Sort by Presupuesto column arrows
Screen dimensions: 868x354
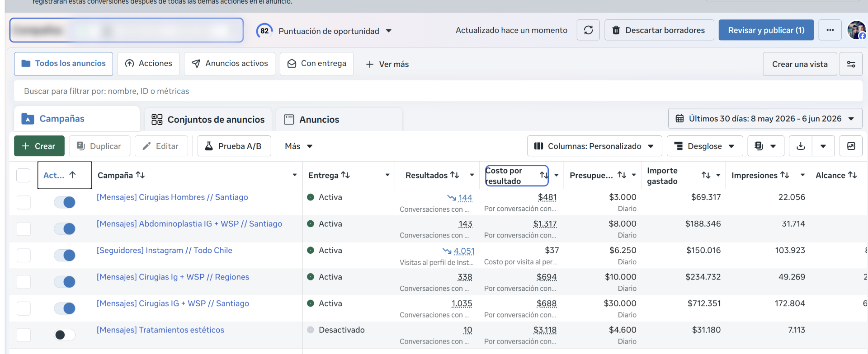(x=622, y=175)
